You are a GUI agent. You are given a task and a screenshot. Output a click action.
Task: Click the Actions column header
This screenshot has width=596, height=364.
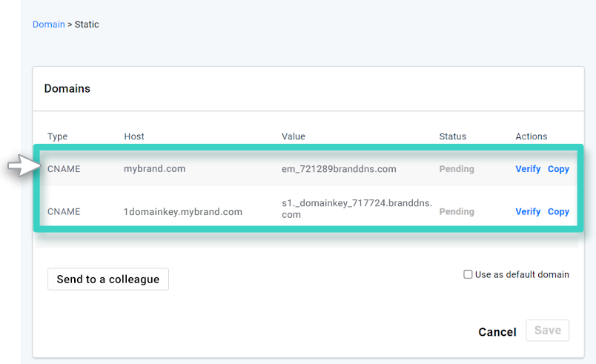[531, 136]
